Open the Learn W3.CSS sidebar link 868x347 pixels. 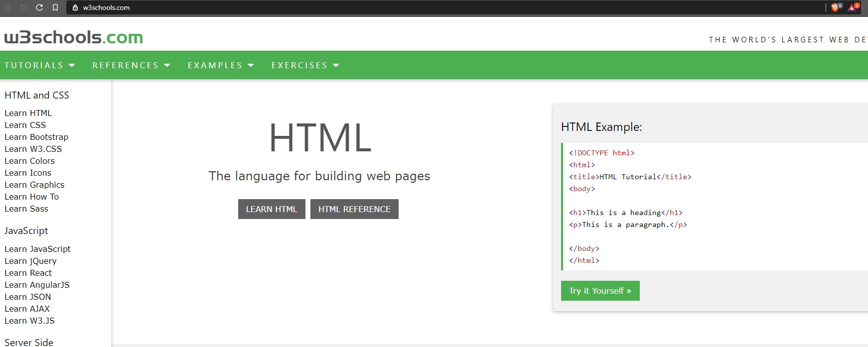tap(33, 149)
